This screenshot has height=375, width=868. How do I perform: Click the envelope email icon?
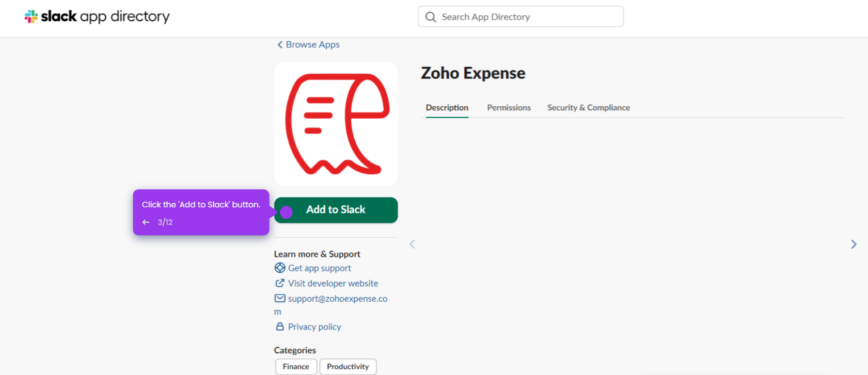[280, 298]
